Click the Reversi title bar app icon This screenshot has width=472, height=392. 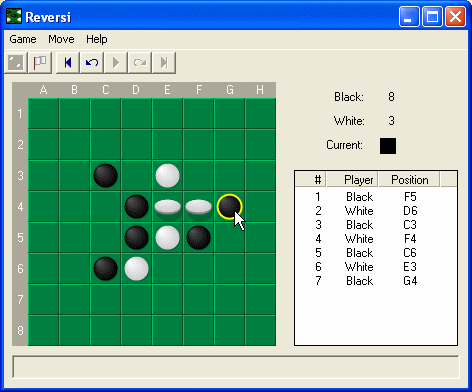pos(14,17)
